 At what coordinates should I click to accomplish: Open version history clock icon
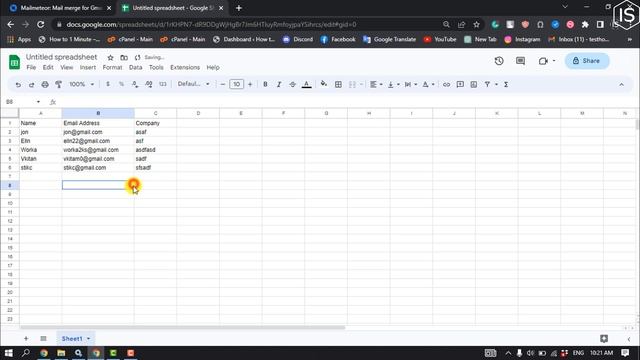499,61
